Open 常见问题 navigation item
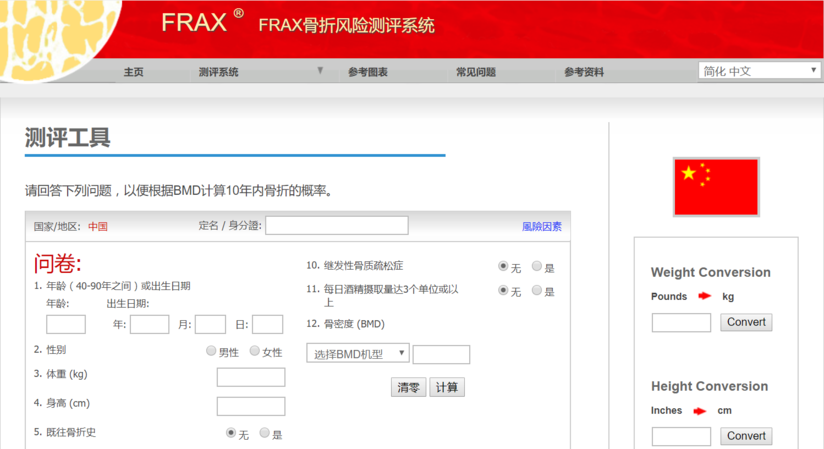This screenshot has height=449, width=824. coord(476,72)
